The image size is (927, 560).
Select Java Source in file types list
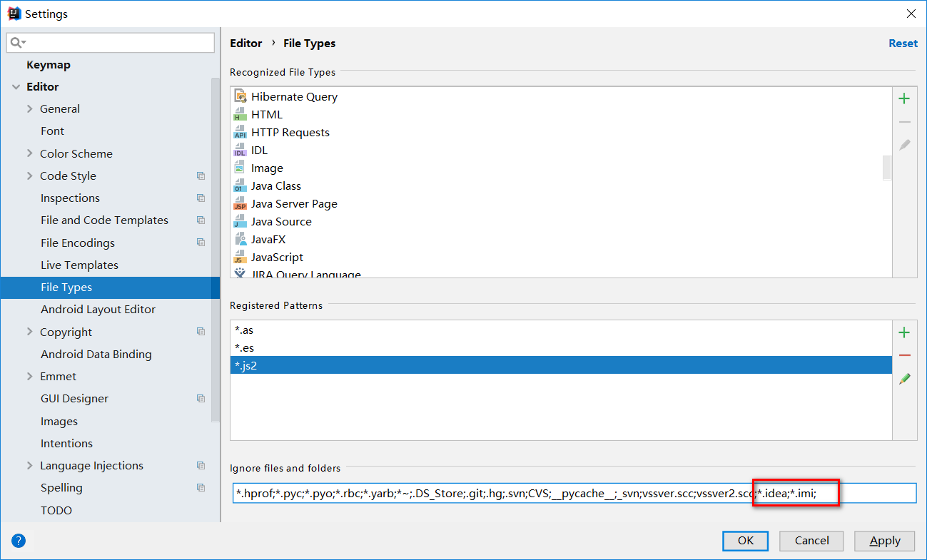pos(281,222)
